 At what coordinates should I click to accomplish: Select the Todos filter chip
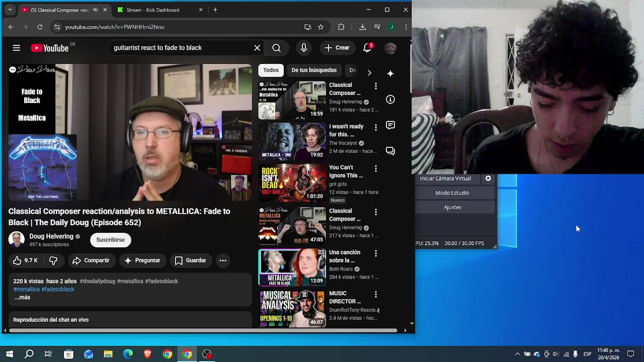(271, 70)
